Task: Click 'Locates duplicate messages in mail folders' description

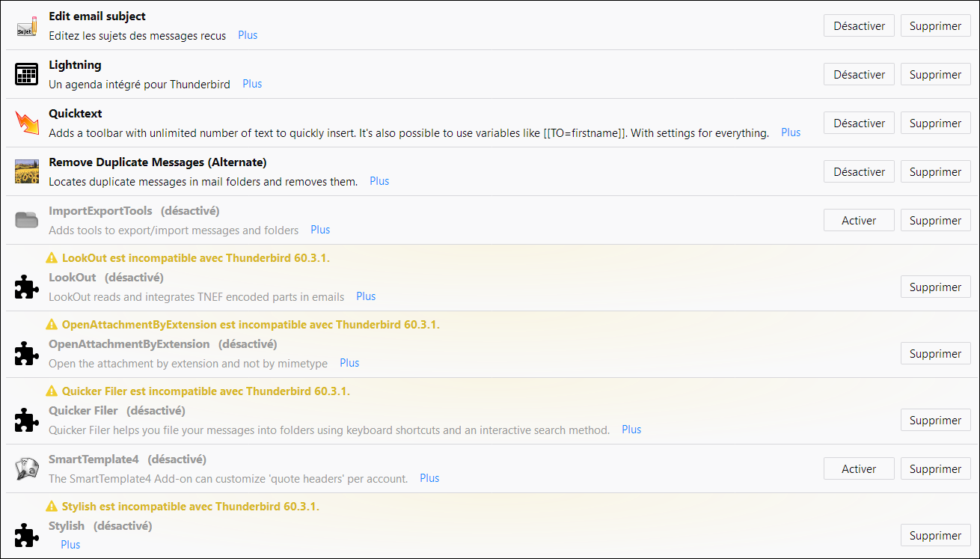Action: pyautogui.click(x=203, y=182)
